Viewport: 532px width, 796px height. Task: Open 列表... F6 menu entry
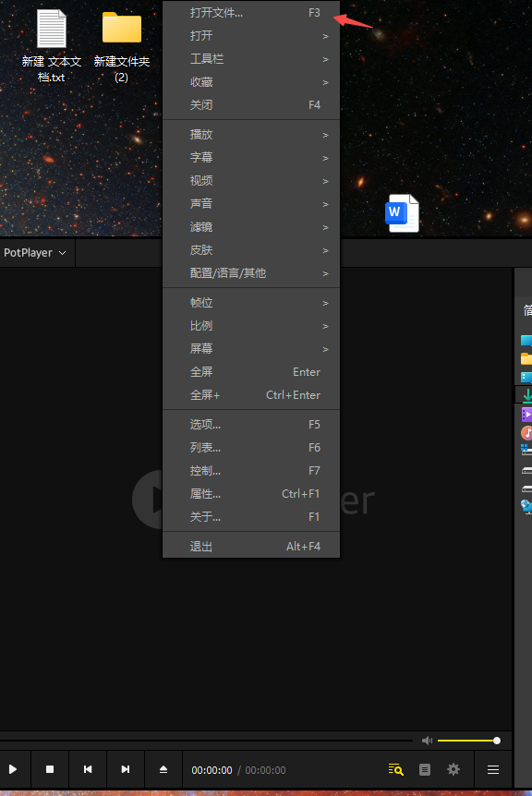tap(251, 447)
